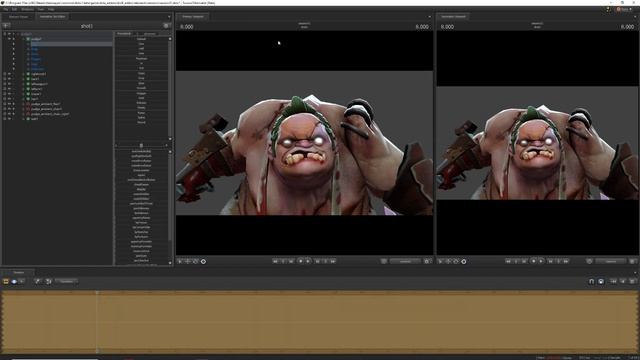Toggle the eye visibility for pudge_ambient_chain1
This screenshot has width=640, height=360.
point(9,109)
